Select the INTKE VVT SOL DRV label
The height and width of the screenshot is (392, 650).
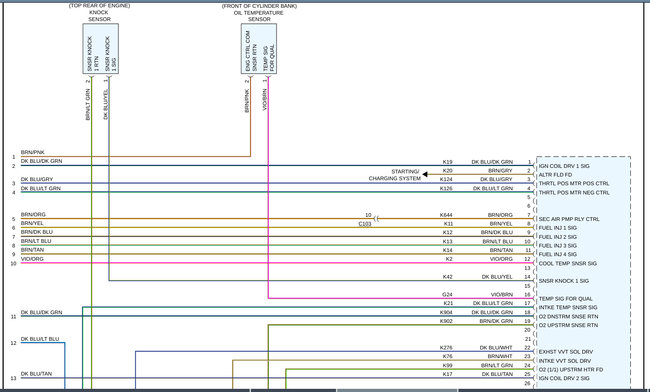coord(565,361)
